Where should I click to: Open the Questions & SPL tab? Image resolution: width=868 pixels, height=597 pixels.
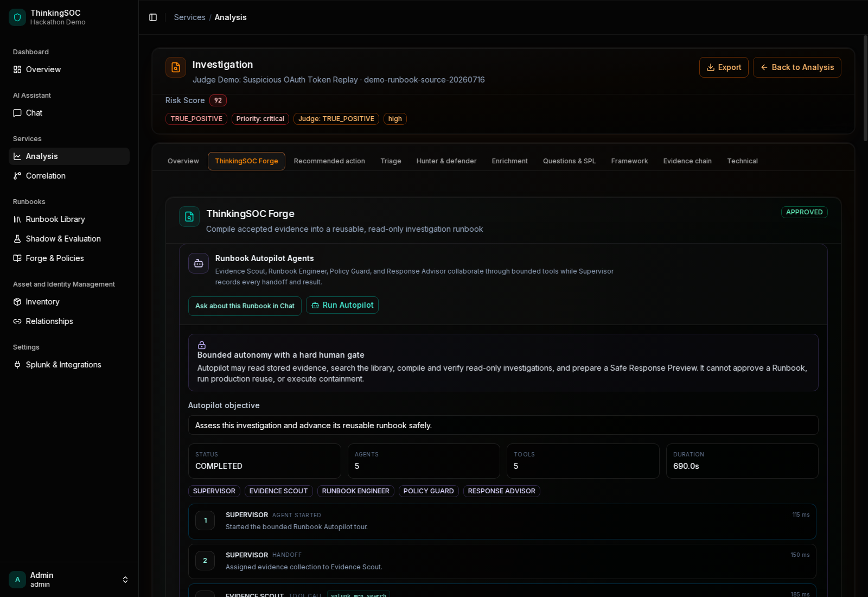[x=569, y=161]
